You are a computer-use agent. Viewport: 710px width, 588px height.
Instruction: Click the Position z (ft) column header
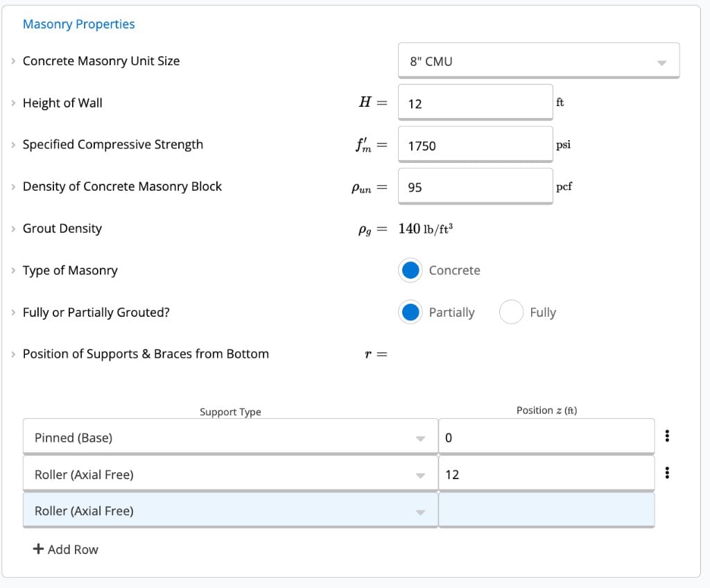[546, 410]
